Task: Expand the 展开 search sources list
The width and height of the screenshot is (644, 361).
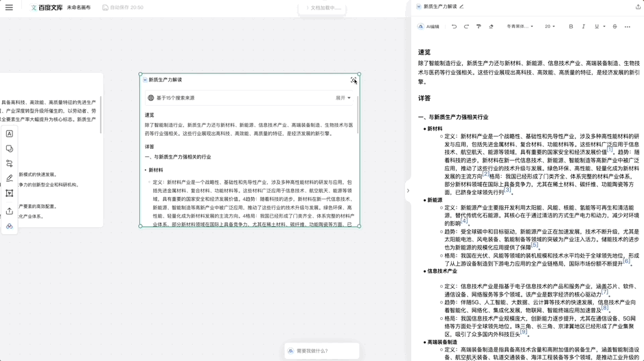Action: coord(343,98)
